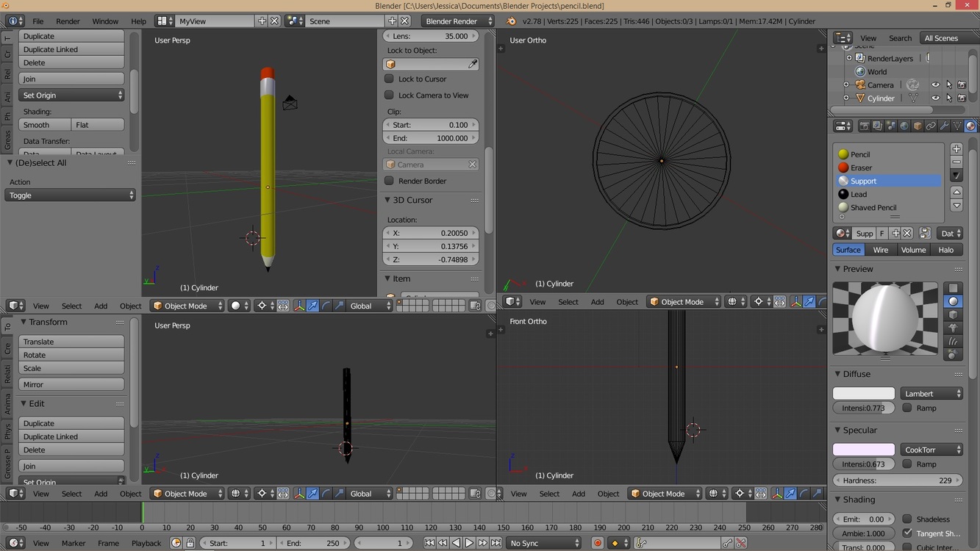Click the Specular color swatch
The height and width of the screenshot is (551, 980).
[863, 450]
